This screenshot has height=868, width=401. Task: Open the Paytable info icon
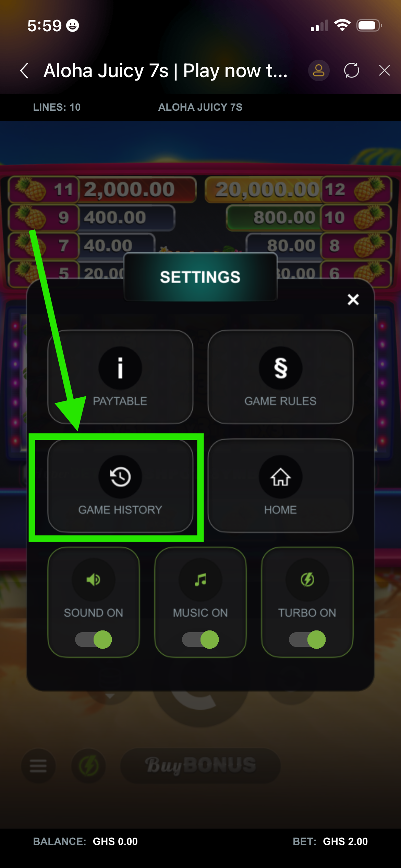coord(120,368)
